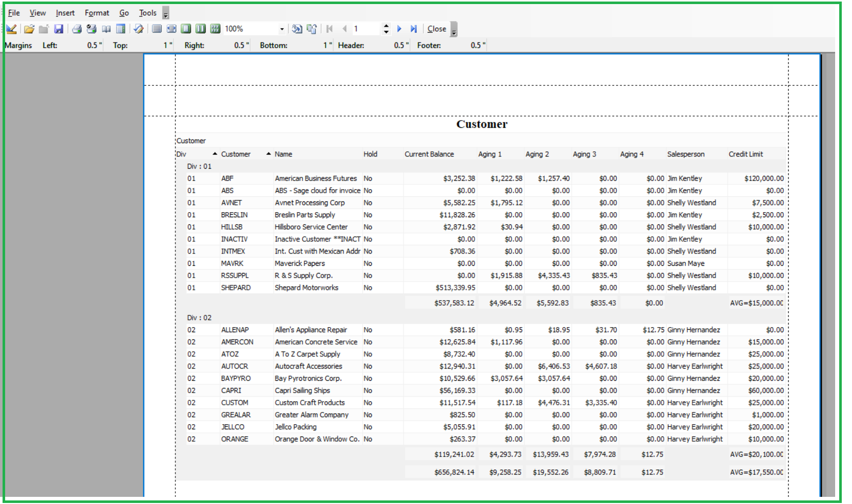The width and height of the screenshot is (852, 504).
Task: Open the 100% zoom level dropdown
Action: 282,29
